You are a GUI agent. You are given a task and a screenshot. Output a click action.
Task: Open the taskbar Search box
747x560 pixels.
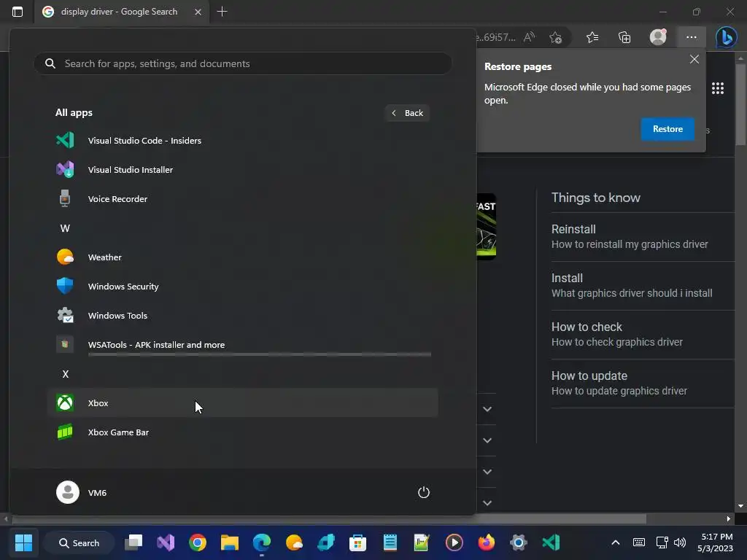[x=79, y=542]
